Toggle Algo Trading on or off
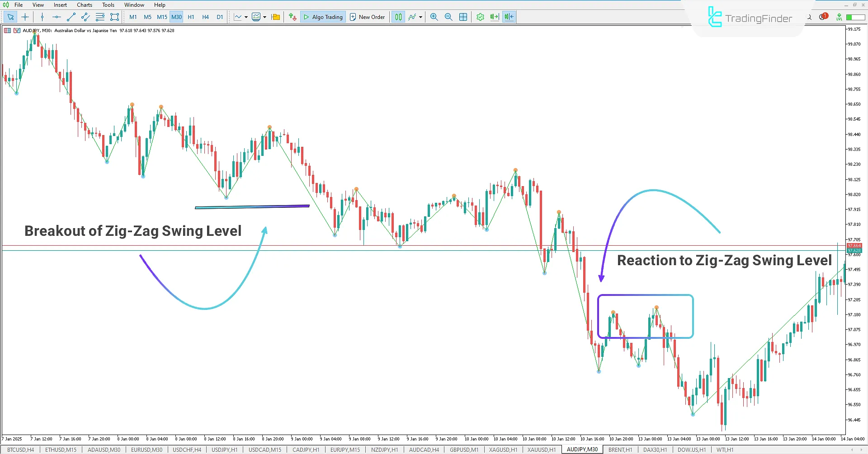Image resolution: width=868 pixels, height=454 pixels. [323, 17]
